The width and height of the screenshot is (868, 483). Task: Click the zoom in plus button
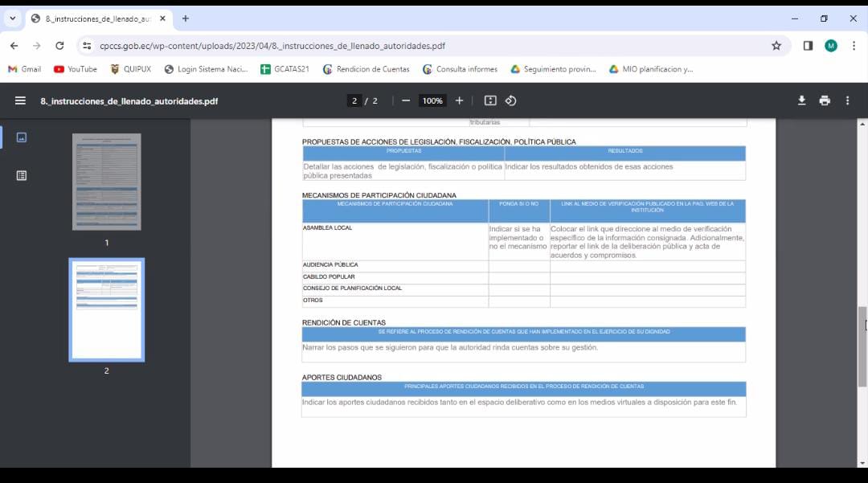[460, 100]
